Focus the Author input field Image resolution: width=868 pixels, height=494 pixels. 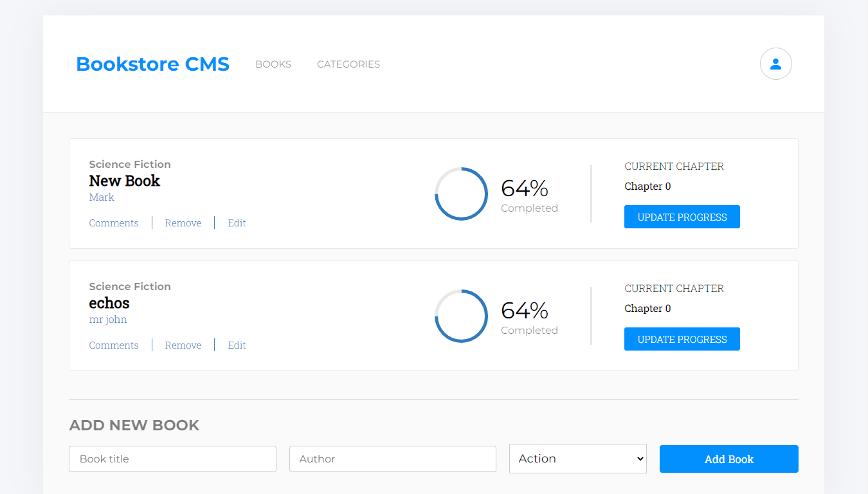(x=392, y=459)
